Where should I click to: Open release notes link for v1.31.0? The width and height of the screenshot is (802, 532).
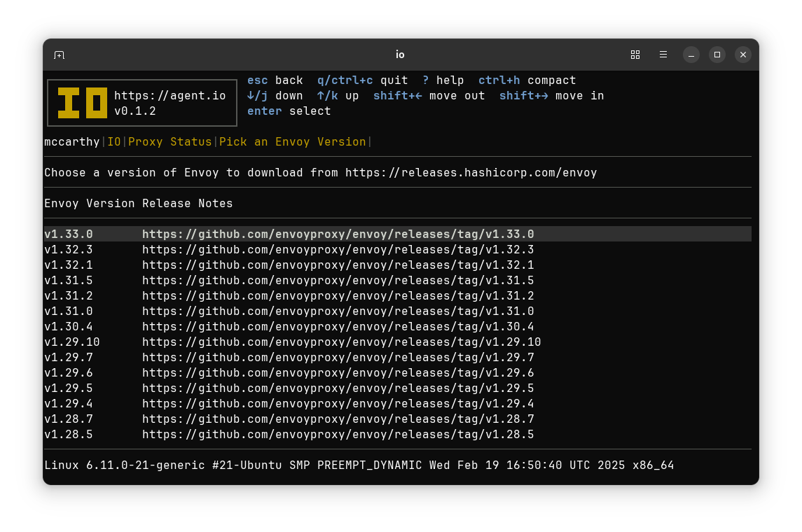(338, 311)
